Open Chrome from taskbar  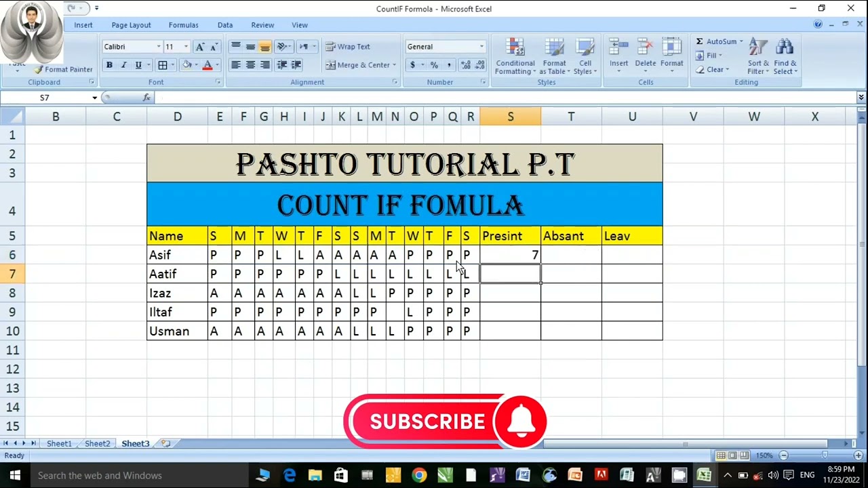coord(419,475)
